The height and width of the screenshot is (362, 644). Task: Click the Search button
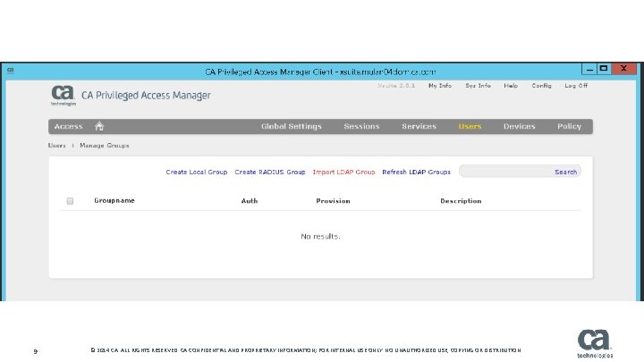click(565, 172)
